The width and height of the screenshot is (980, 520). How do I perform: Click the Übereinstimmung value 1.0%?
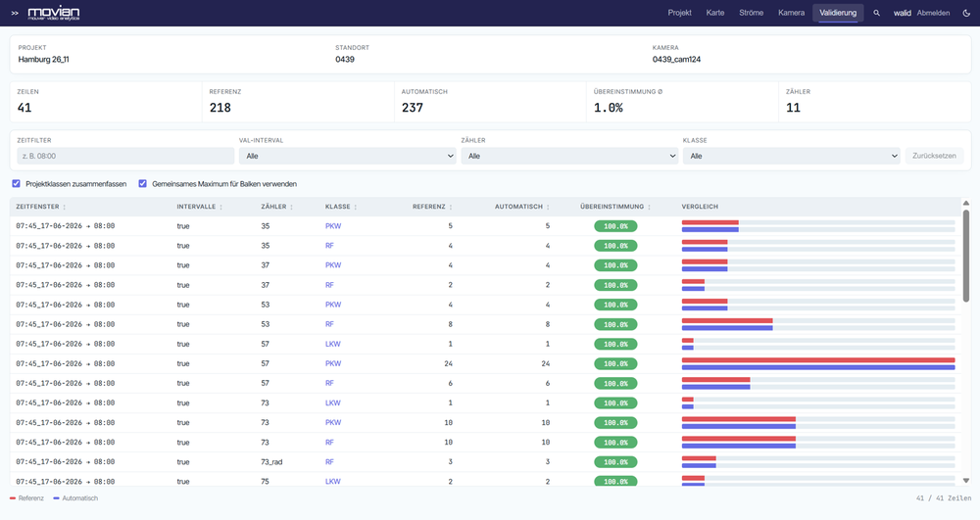(609, 108)
